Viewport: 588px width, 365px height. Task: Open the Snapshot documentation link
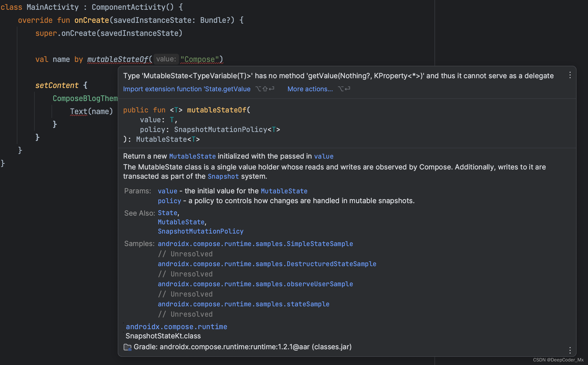(x=223, y=177)
